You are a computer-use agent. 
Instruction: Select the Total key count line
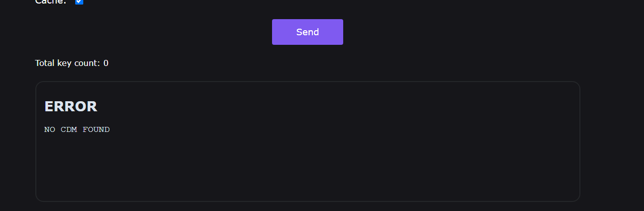pyautogui.click(x=72, y=63)
